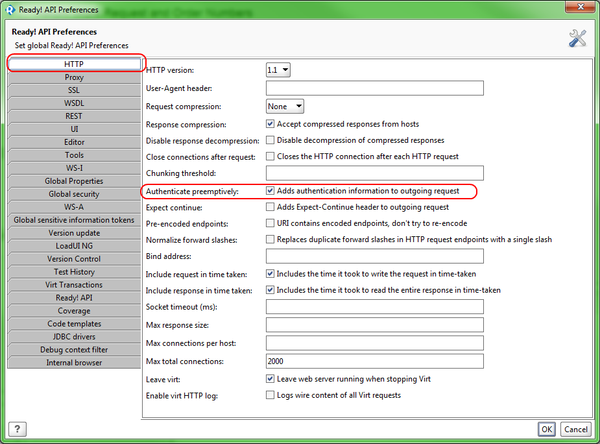Viewport: 600px width, 444px height.
Task: Switch to the Proxy settings tab
Action: [74, 77]
